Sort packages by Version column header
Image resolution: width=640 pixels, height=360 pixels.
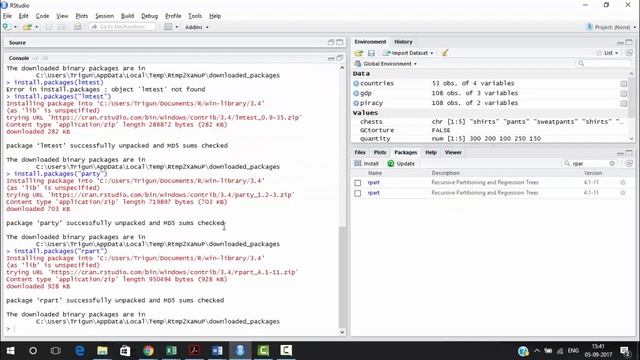(x=593, y=173)
